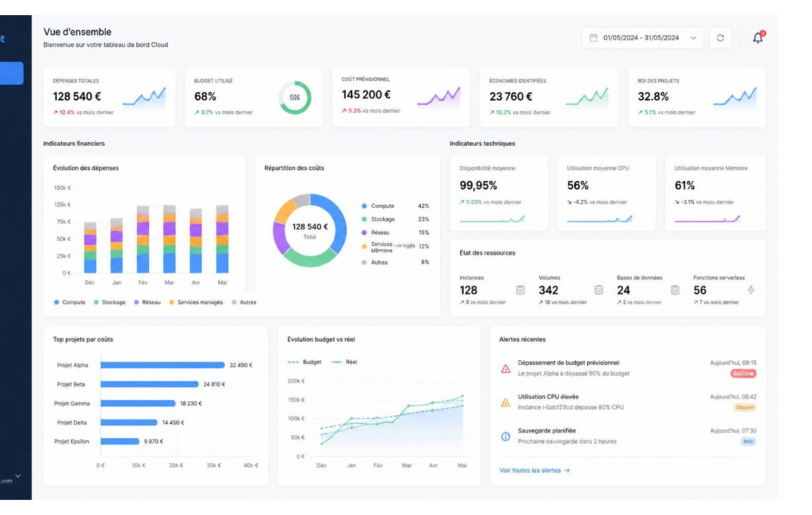Click the 68% budget utilisé progress ring
This screenshot has height=515, width=812.
pos(295,98)
